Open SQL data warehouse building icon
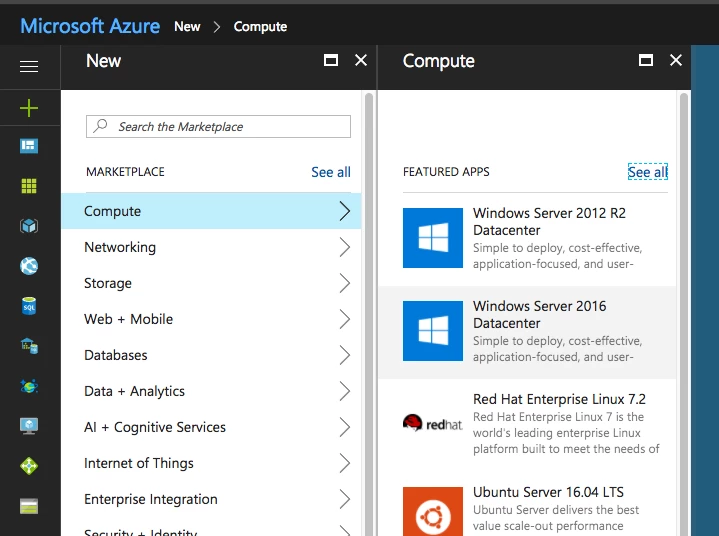This screenshot has height=536, width=719. pyautogui.click(x=29, y=346)
